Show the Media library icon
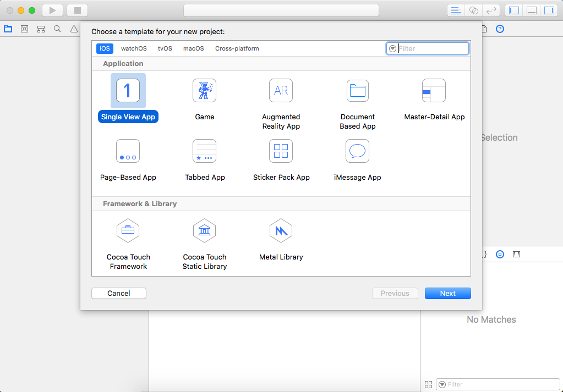563x392 pixels. pyautogui.click(x=516, y=255)
